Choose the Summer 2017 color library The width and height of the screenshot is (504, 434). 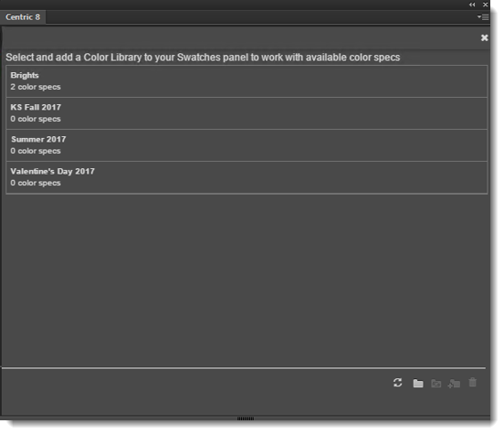pyautogui.click(x=247, y=145)
